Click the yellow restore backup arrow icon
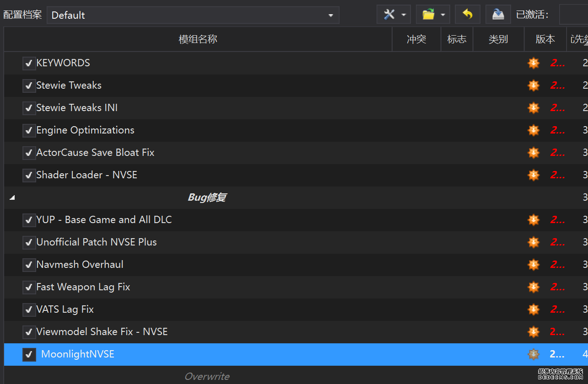 point(467,15)
